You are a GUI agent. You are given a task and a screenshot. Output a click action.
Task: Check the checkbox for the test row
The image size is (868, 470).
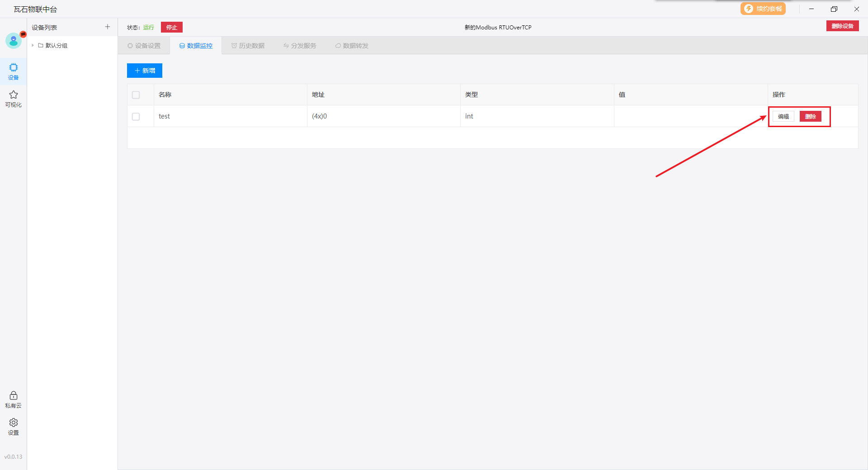pos(136,117)
